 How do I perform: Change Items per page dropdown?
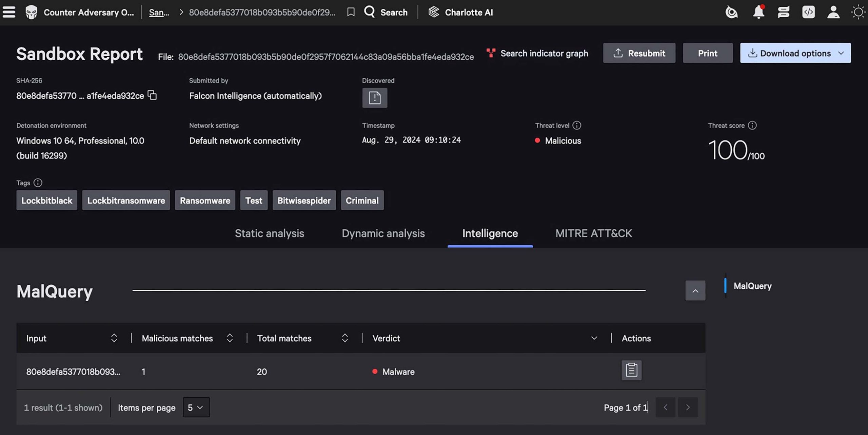(196, 407)
